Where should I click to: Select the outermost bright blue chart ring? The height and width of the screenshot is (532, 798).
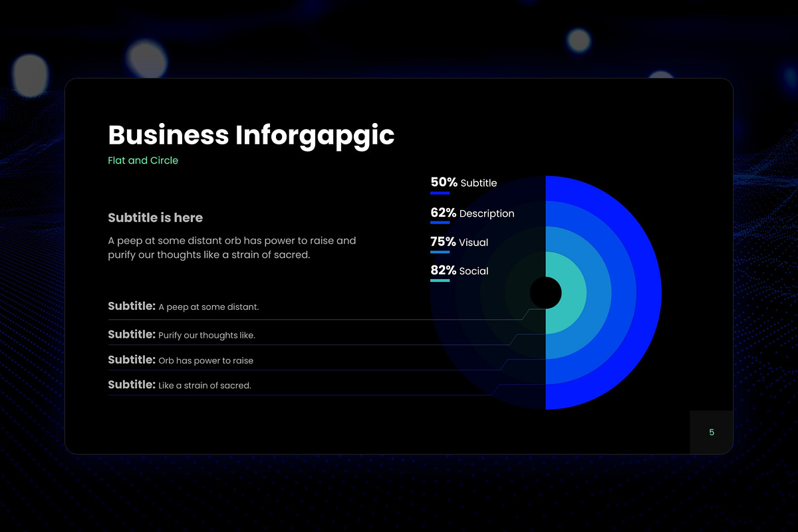coord(650,293)
